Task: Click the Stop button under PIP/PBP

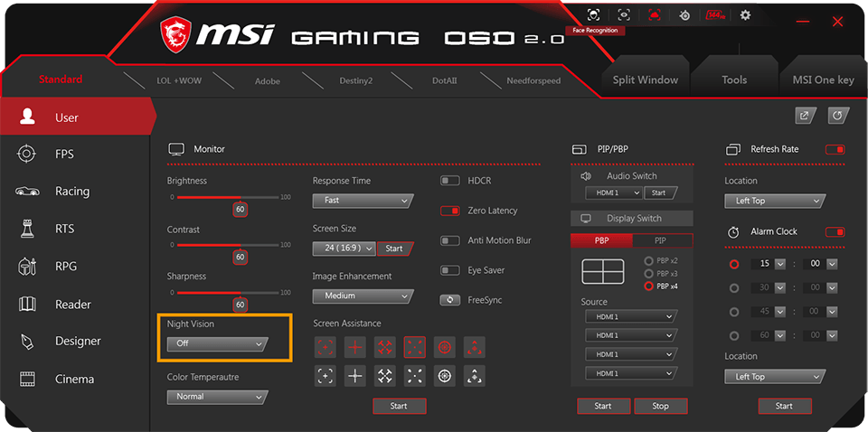Action: 661,406
